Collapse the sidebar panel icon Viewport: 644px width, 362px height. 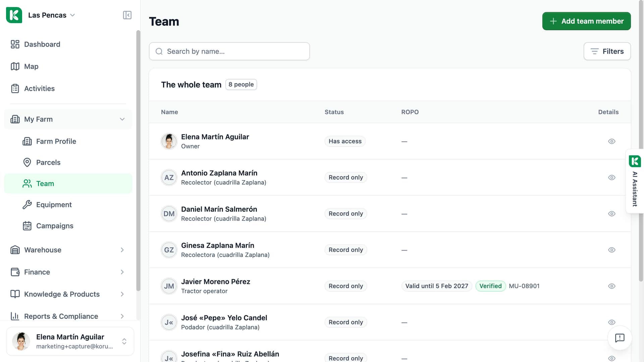(x=127, y=15)
